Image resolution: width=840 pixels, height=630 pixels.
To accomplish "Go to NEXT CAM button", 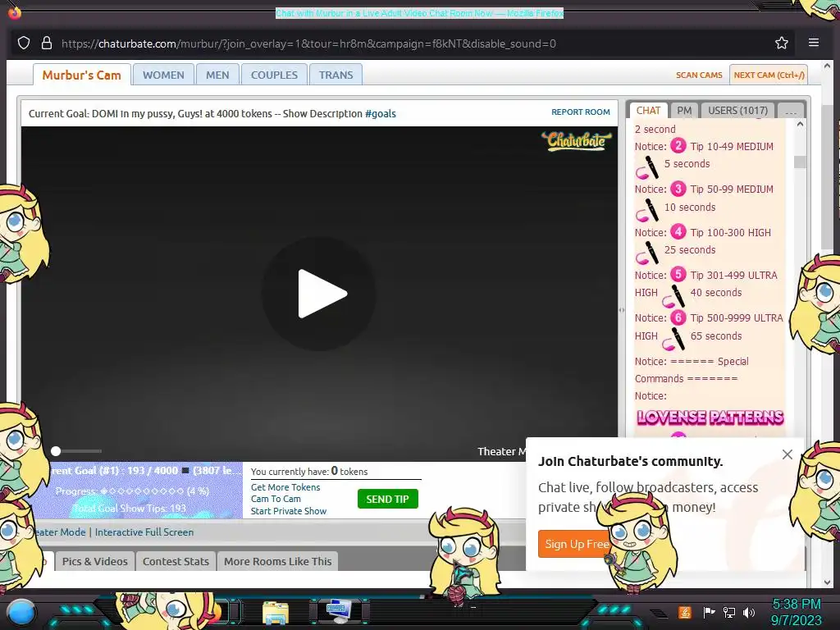I will pyautogui.click(x=769, y=75).
